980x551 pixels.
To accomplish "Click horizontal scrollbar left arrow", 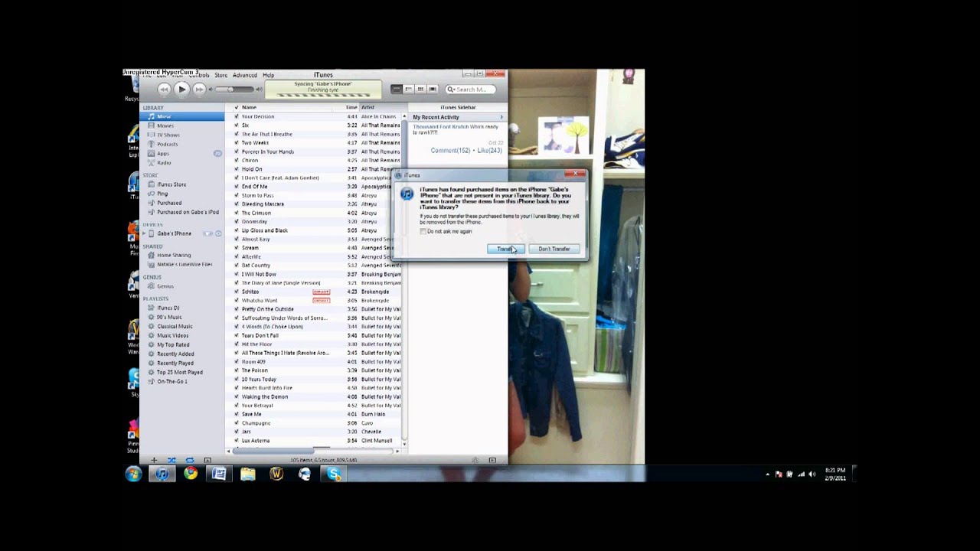I will (228, 451).
